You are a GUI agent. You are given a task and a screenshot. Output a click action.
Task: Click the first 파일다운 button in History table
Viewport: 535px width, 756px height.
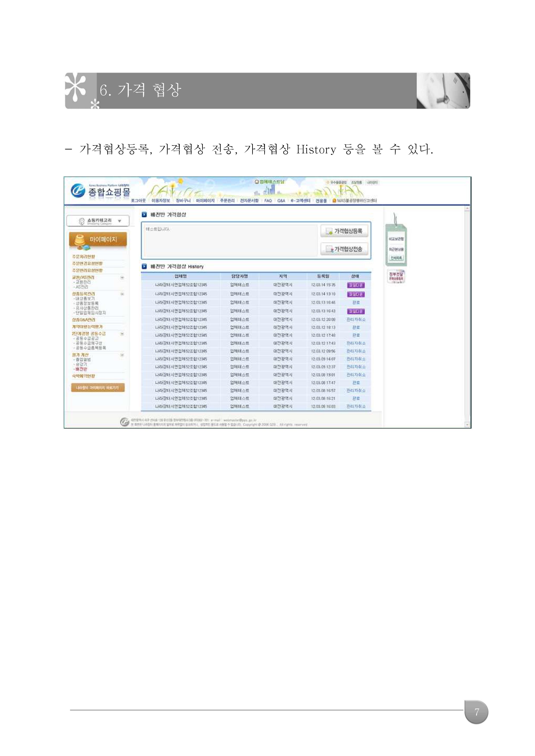coord(356,285)
